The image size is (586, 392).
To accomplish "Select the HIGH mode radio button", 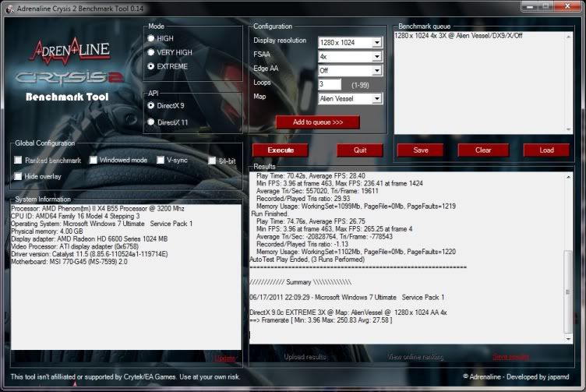I will (151, 38).
